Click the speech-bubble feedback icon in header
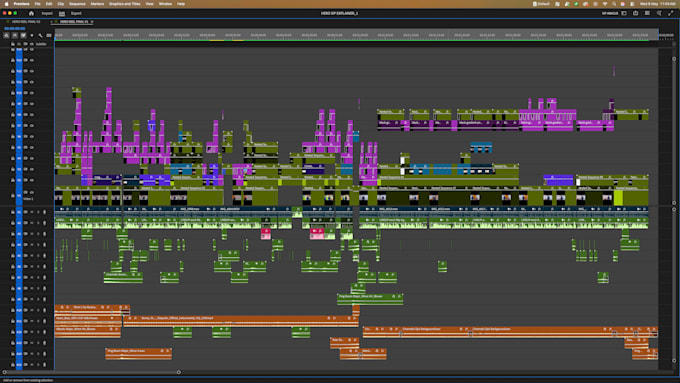 click(x=659, y=13)
